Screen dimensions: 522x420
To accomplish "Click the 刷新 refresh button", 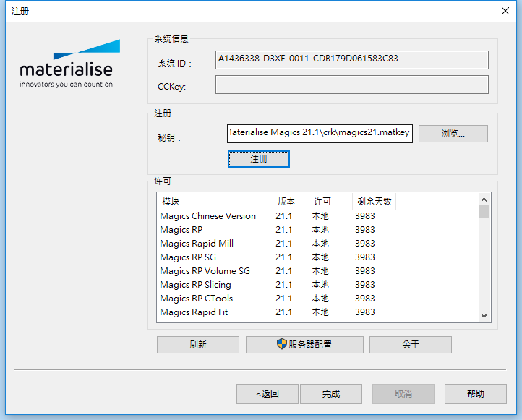I will (x=197, y=345).
